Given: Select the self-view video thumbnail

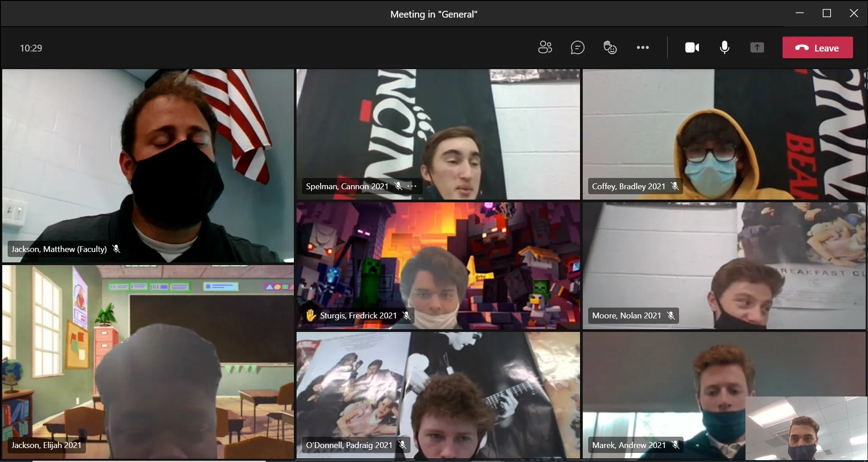Looking at the screenshot, I should pos(806,428).
